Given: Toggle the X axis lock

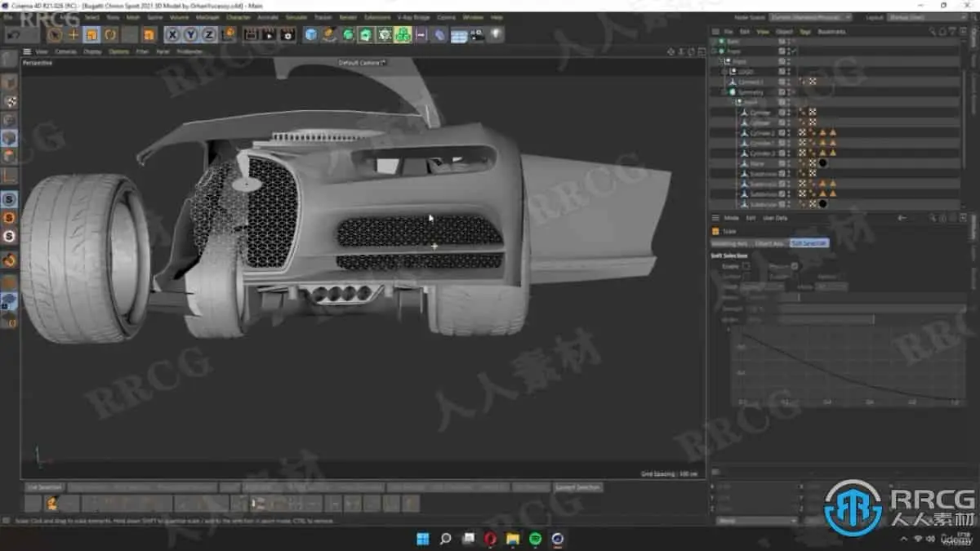Looking at the screenshot, I should [172, 34].
